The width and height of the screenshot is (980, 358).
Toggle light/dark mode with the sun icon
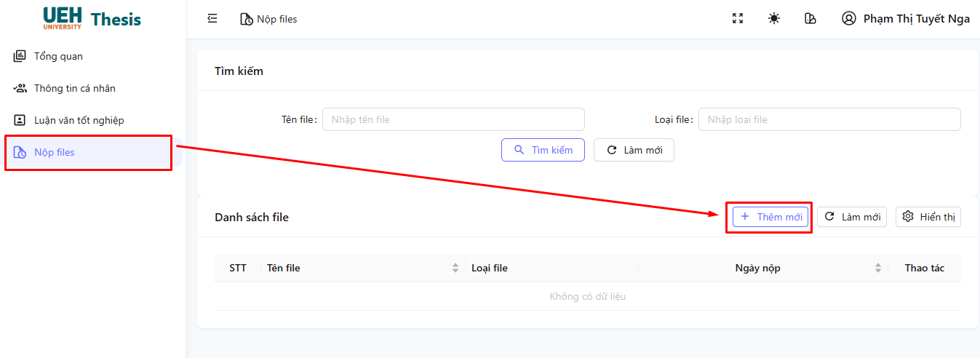774,19
